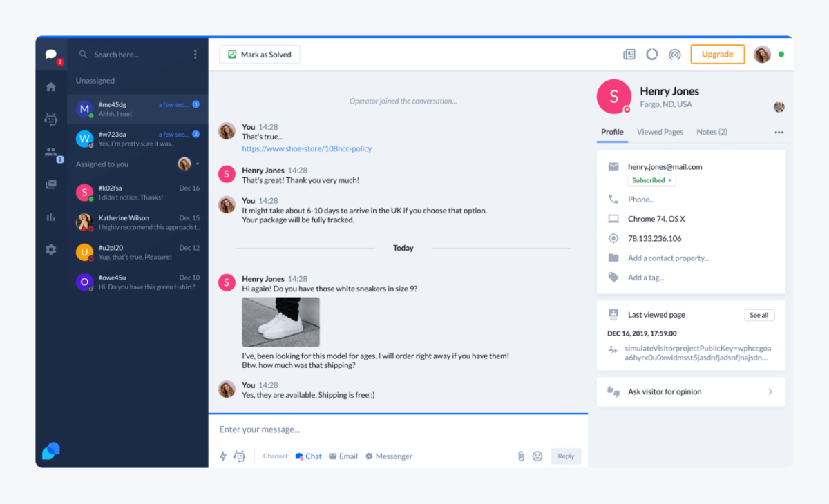Viewport: 829px width, 504px height.
Task: Attach a file with the paperclip icon
Action: point(520,456)
